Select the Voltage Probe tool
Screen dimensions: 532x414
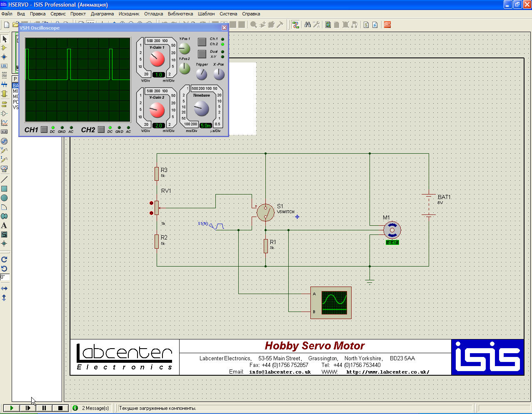4,150
